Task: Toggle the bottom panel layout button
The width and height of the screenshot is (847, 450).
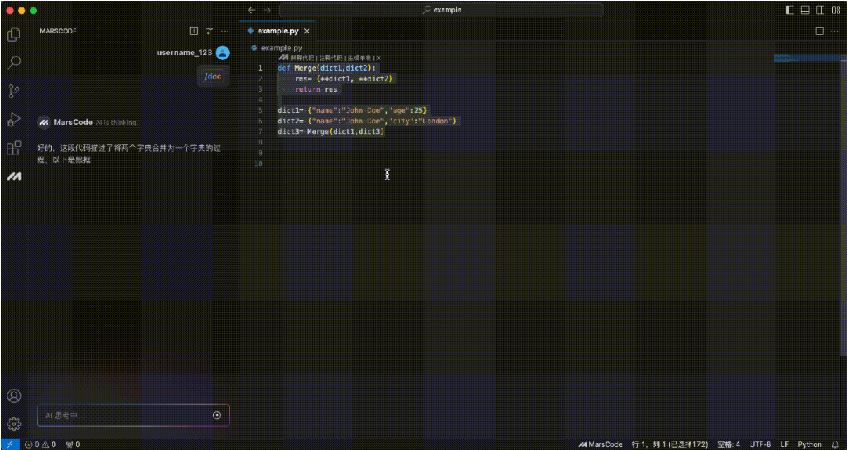Action: (x=805, y=9)
